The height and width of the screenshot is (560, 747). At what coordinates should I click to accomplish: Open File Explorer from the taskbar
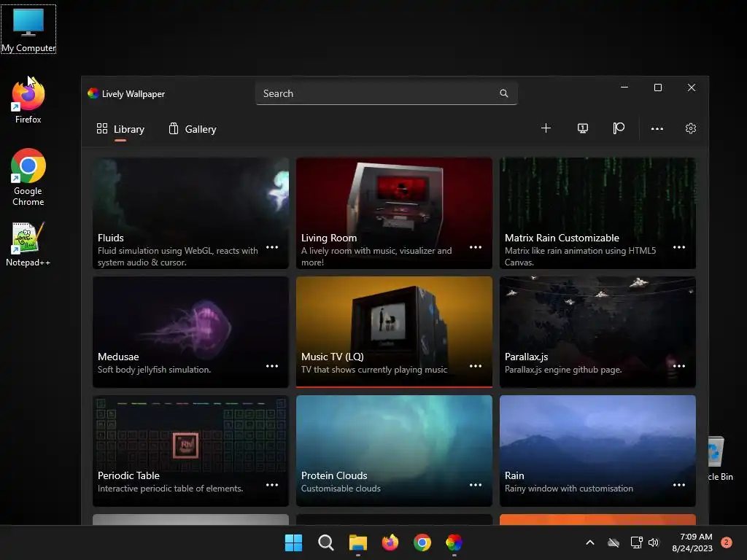(x=357, y=542)
